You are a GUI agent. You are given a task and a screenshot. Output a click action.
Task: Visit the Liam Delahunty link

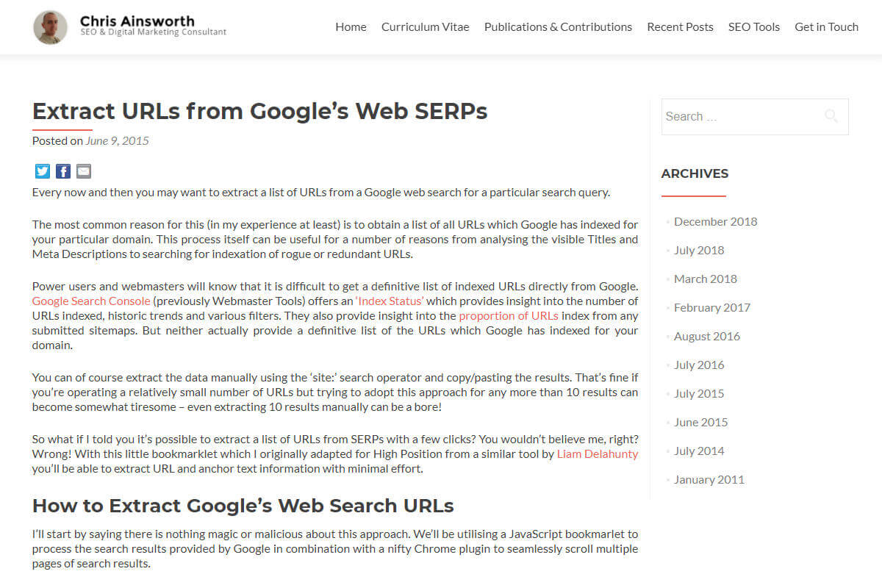[x=598, y=454]
